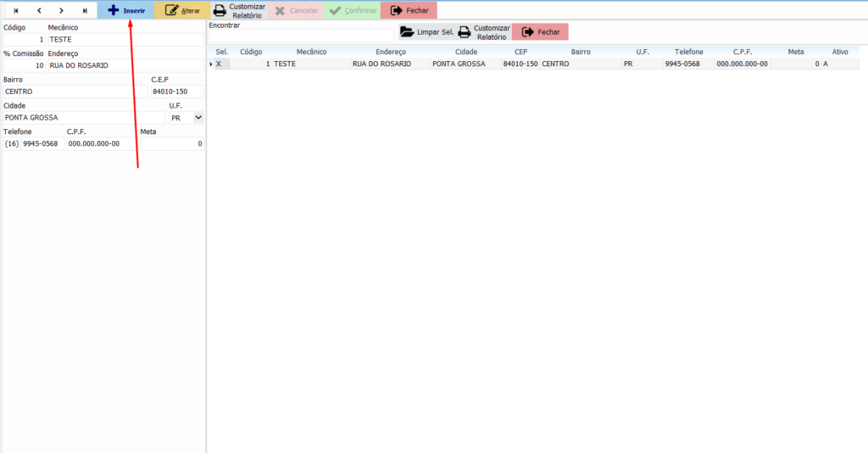This screenshot has width=868, height=453.
Task: Jump to the last record arrow
Action: [84, 10]
